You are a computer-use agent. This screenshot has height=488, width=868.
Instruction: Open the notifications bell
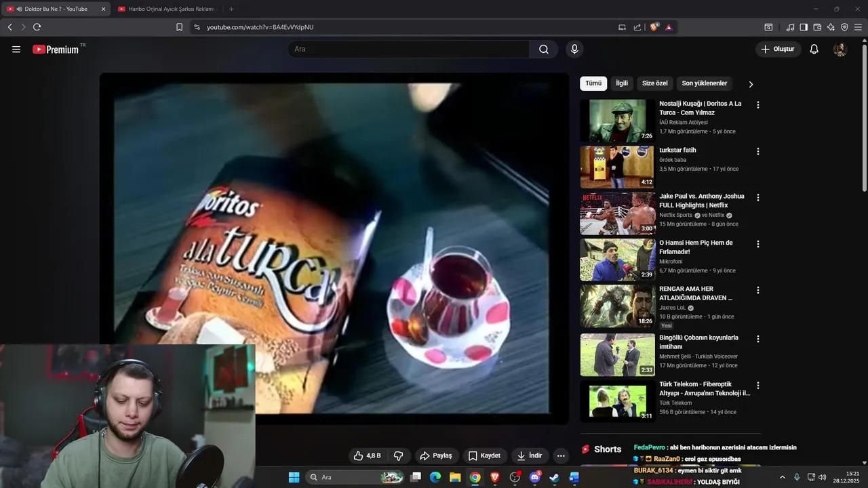pyautogui.click(x=814, y=49)
